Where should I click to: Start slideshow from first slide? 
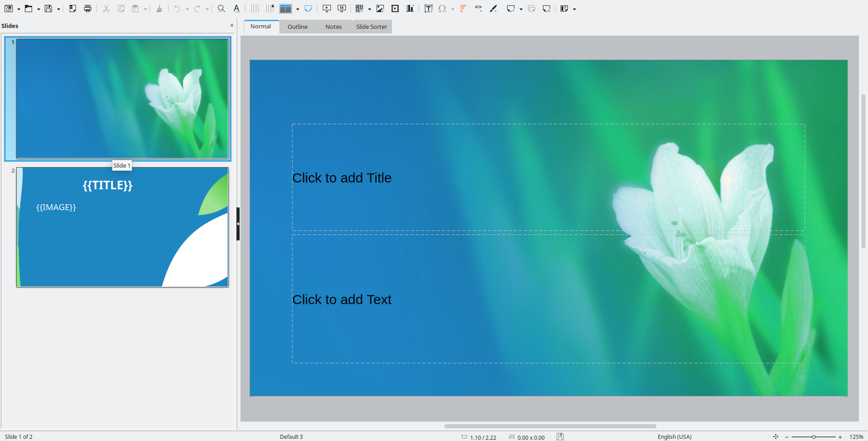point(327,9)
